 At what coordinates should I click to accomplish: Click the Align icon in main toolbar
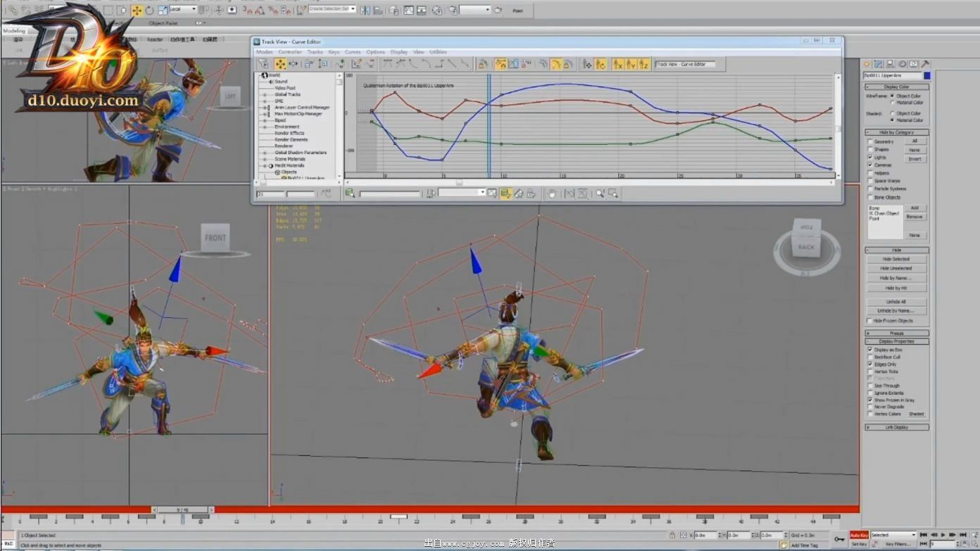click(377, 11)
